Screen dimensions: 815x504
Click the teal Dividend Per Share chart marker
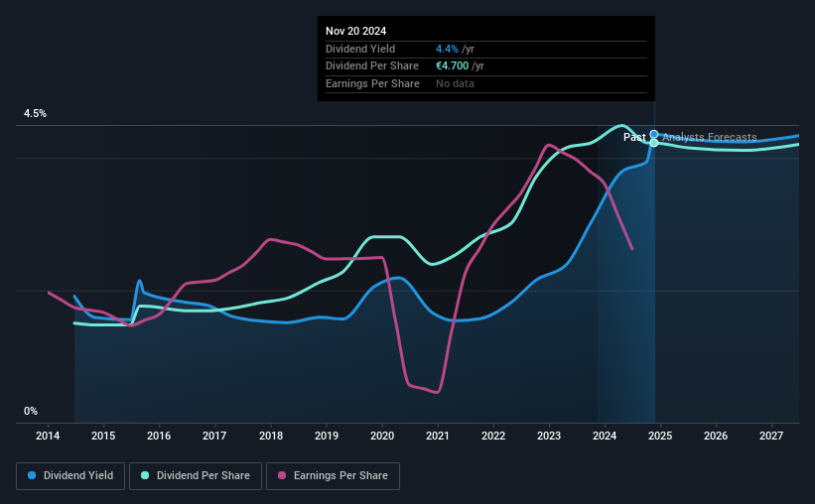[654, 142]
